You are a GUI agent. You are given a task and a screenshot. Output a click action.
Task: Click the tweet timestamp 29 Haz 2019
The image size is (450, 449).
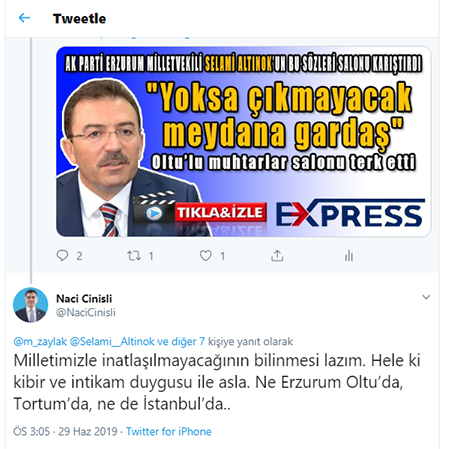[x=88, y=431]
